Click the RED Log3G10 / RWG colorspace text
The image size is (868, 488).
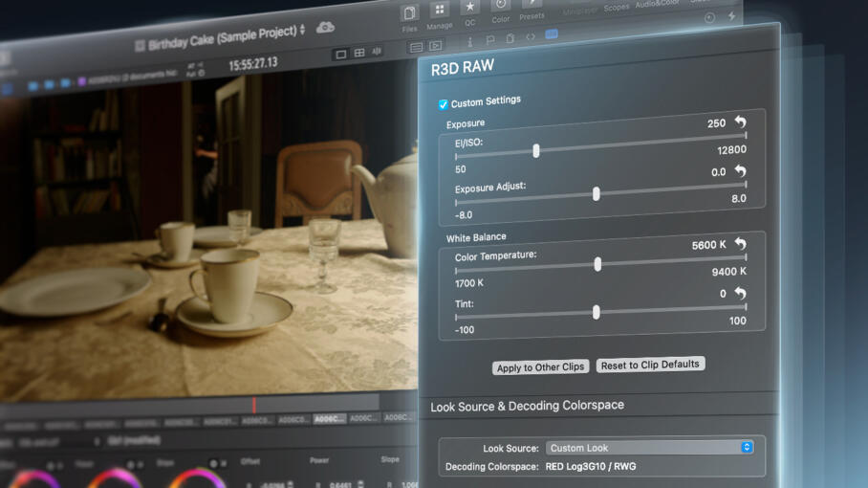591,466
